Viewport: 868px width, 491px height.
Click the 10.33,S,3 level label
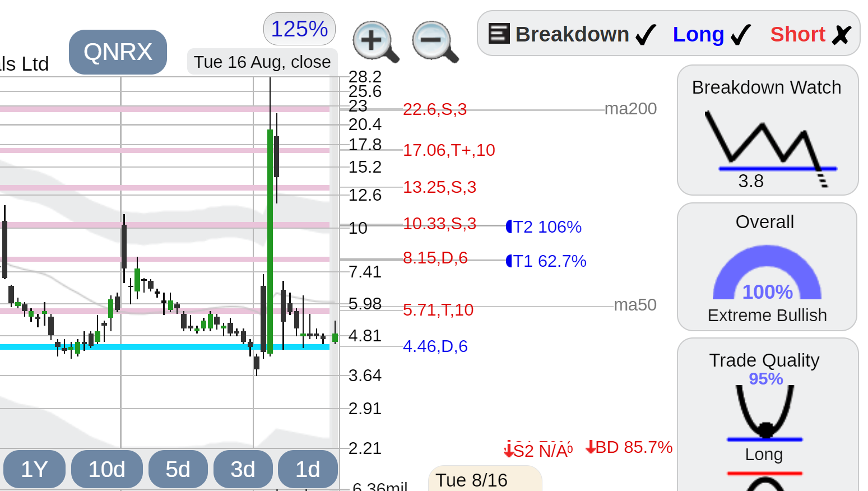point(439,224)
